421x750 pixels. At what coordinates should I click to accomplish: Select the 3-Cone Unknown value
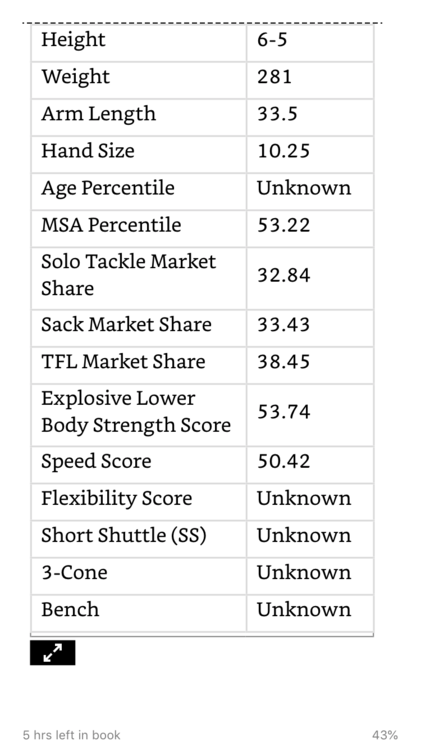tap(304, 572)
